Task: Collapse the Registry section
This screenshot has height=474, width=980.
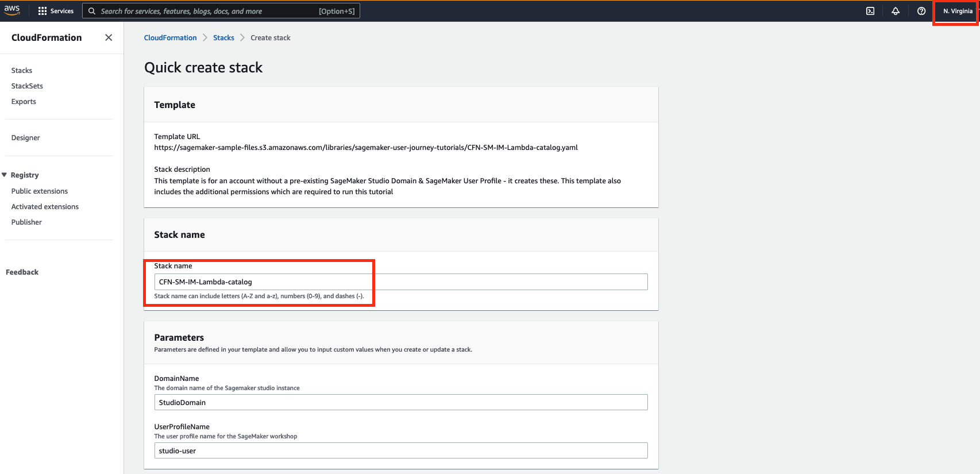Action: [5, 175]
